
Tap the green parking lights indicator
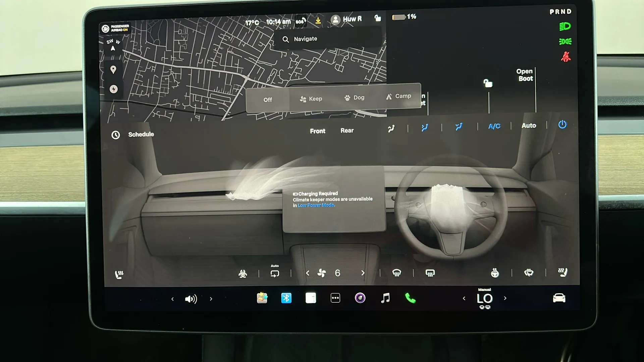(565, 42)
